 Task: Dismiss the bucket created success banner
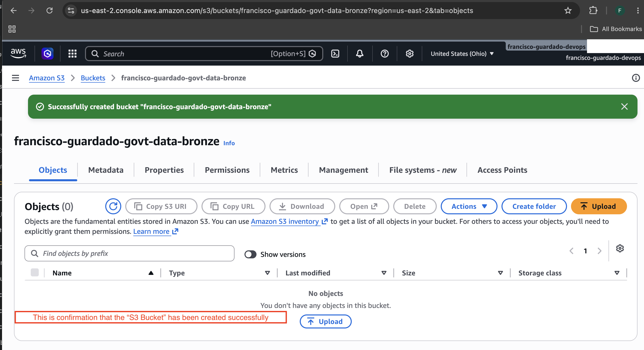tap(624, 107)
